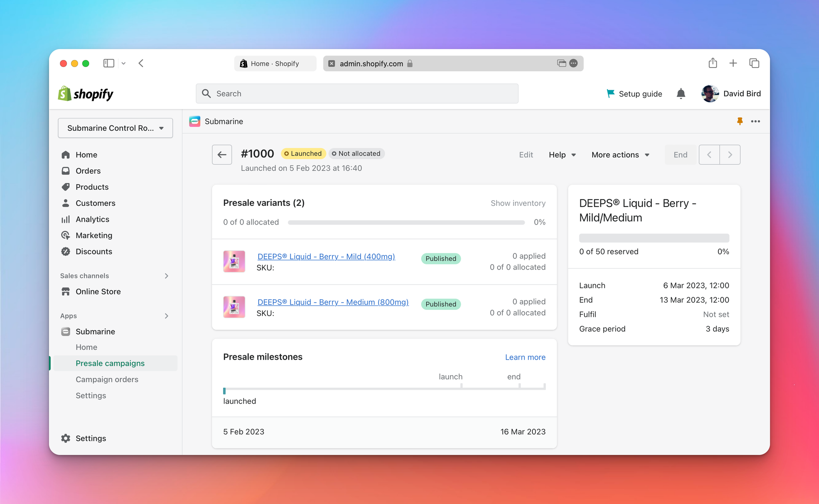Click the three-dot overflow menu icon
The height and width of the screenshot is (504, 819).
756,122
